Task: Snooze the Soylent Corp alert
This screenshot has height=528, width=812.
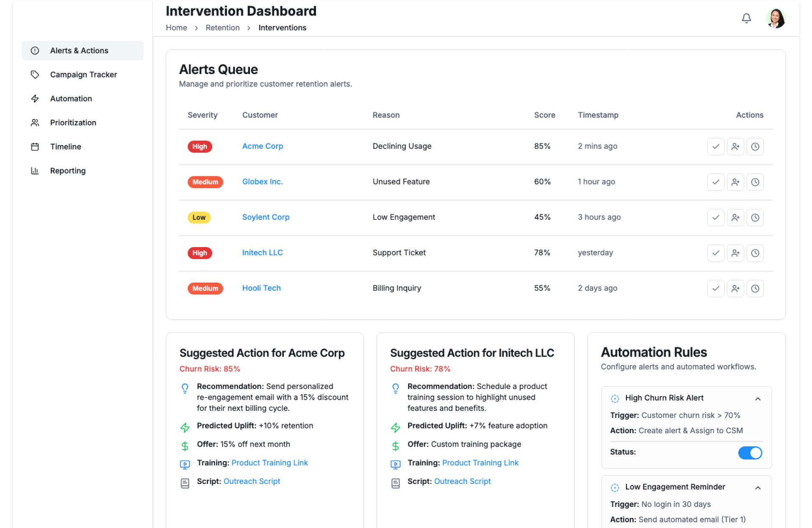Action: coord(755,217)
